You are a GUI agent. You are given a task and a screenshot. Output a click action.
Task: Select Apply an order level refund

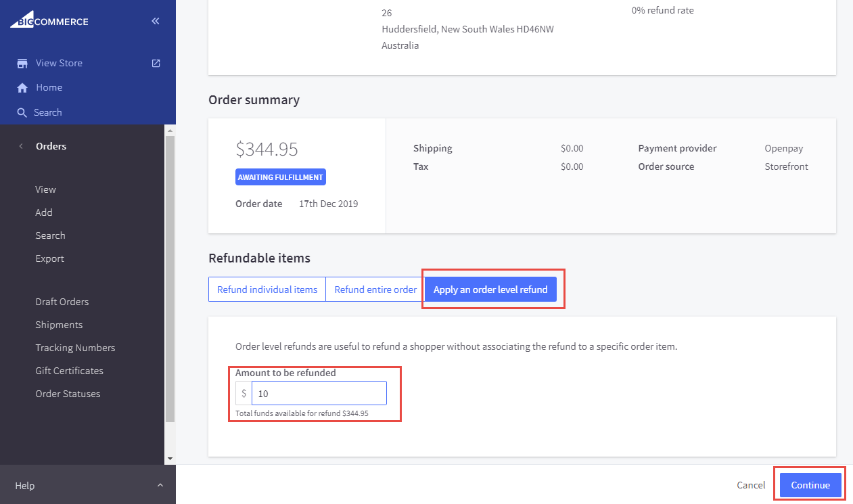pyautogui.click(x=490, y=290)
